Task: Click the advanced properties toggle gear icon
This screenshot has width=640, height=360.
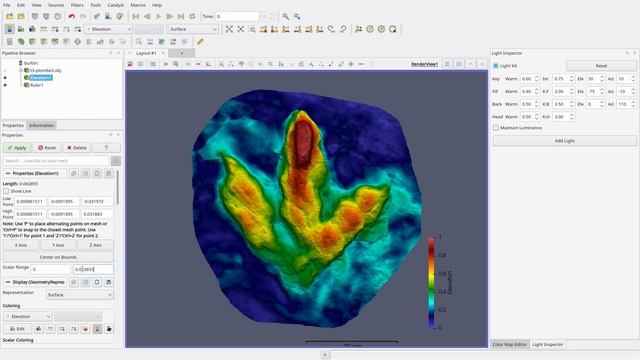Action: (116, 161)
